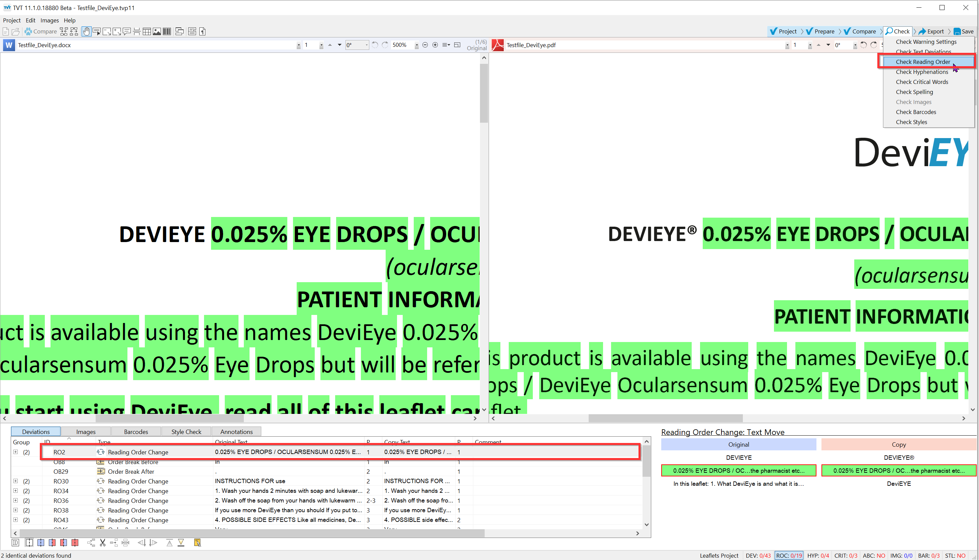Toggle original-side deviation filter icon
Image resolution: width=979 pixels, height=560 pixels.
pyautogui.click(x=41, y=542)
